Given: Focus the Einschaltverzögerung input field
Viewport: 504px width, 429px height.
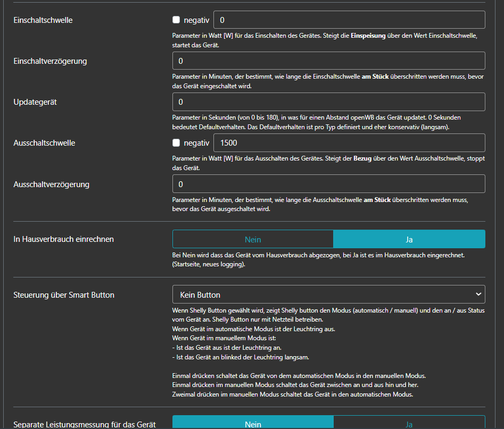Looking at the screenshot, I should click(329, 61).
